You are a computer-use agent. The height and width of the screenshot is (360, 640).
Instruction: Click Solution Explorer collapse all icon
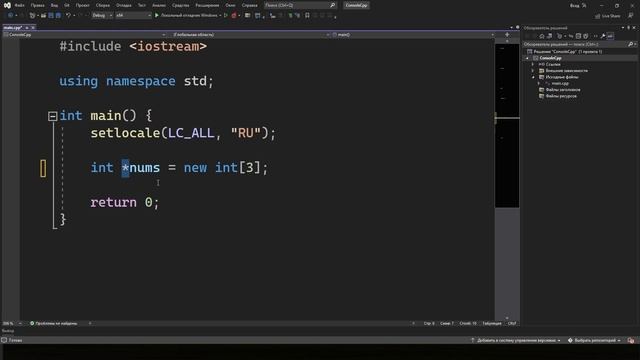click(x=578, y=36)
